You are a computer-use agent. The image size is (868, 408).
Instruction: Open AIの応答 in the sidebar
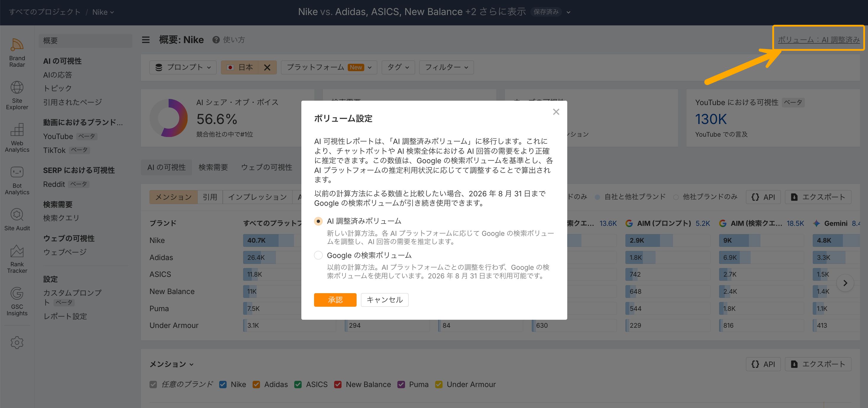point(58,75)
